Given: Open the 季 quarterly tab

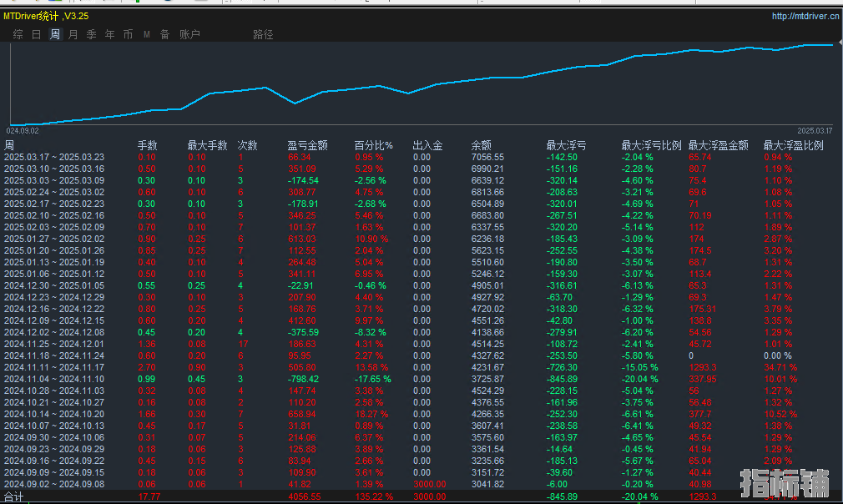Looking at the screenshot, I should pyautogui.click(x=92, y=34).
